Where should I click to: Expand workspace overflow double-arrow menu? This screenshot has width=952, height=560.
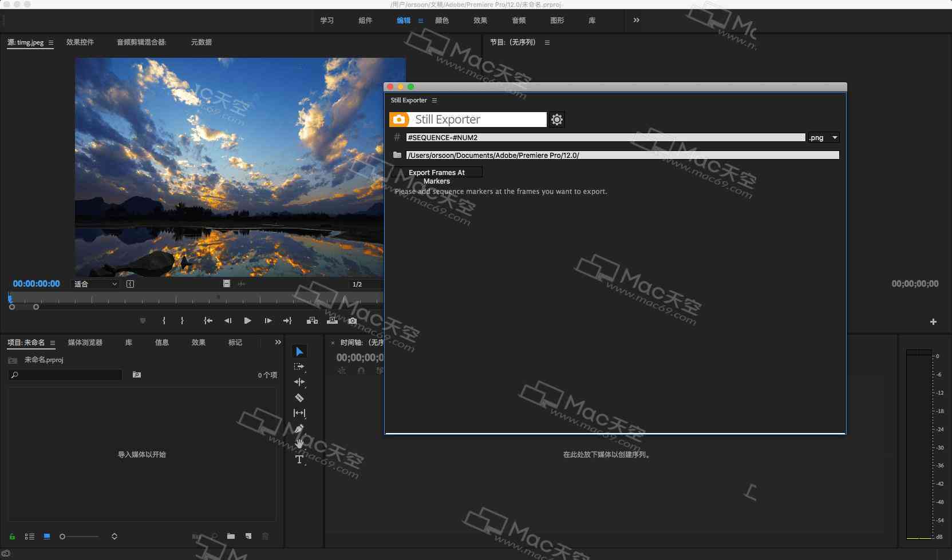(636, 20)
